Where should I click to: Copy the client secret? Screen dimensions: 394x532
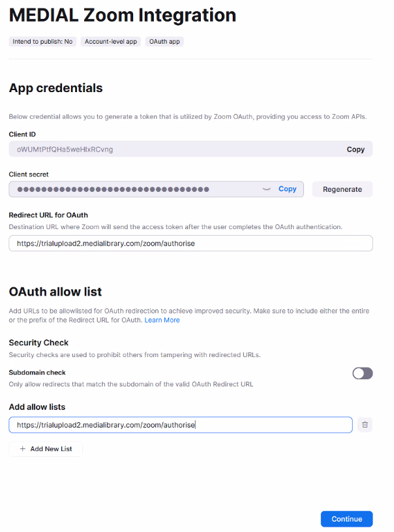(x=288, y=189)
